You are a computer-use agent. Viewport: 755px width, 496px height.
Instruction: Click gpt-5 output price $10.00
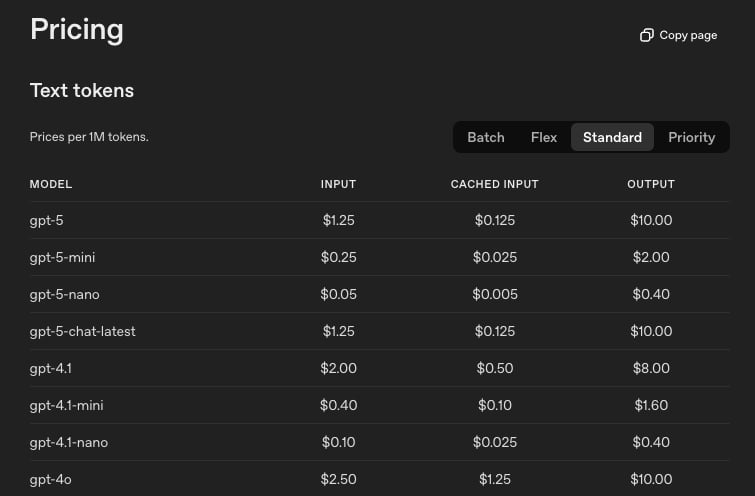coord(651,221)
